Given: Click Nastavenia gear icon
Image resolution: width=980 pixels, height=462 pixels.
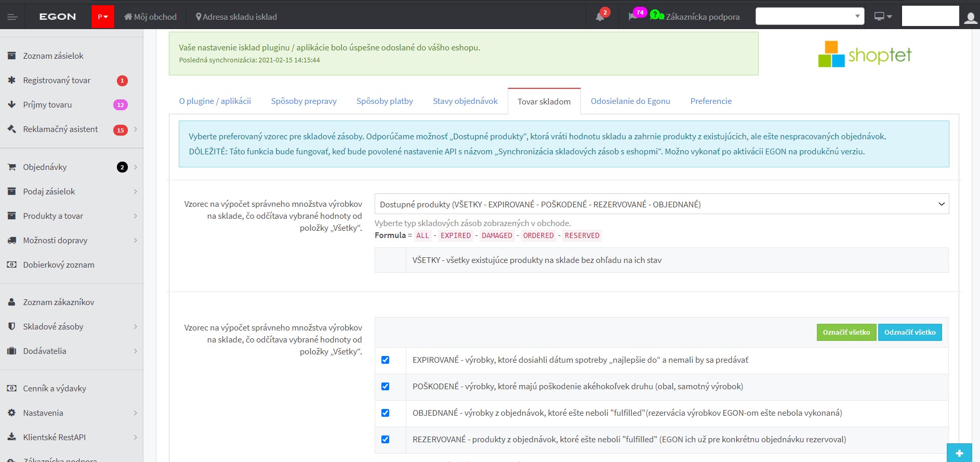Looking at the screenshot, I should [11, 413].
